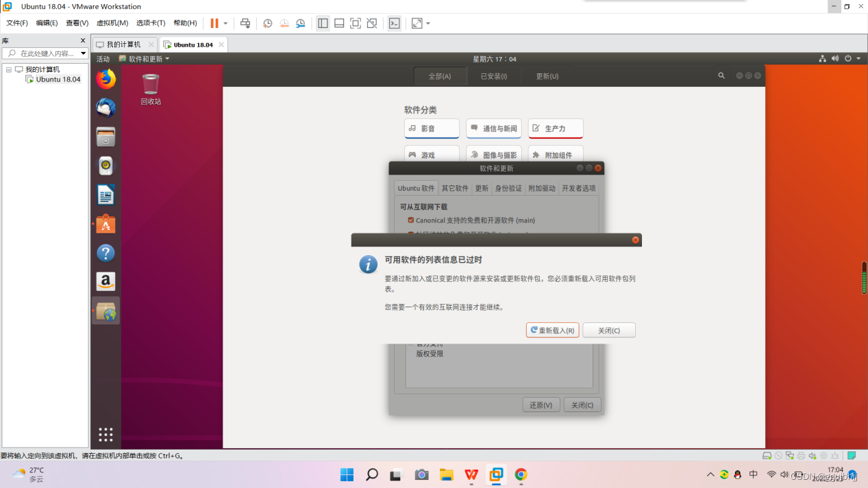Open the 编辑(E) menu
The height and width of the screenshot is (488, 868).
coord(47,23)
